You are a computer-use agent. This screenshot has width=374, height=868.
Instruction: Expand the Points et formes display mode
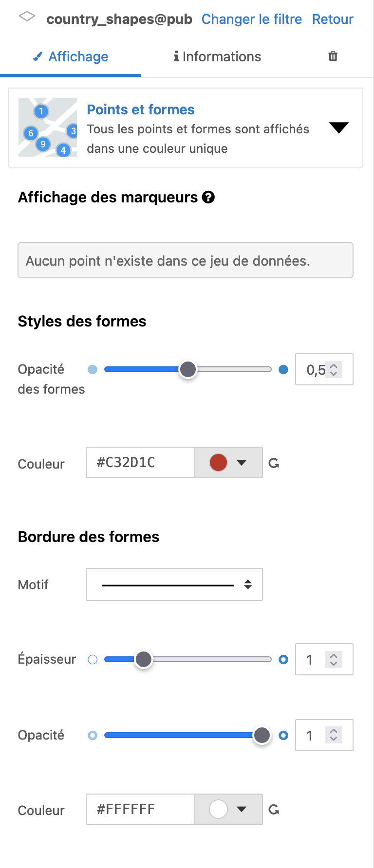coord(338,128)
